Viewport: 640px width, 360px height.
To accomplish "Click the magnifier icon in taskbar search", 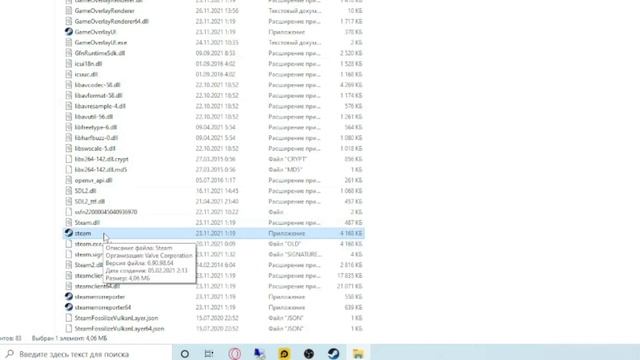I will coord(10,353).
